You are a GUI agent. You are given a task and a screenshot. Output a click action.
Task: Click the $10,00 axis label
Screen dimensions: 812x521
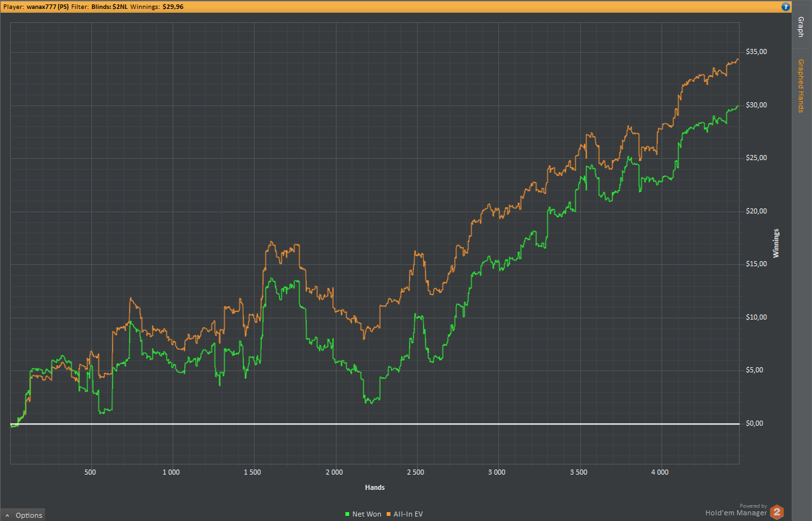(756, 317)
